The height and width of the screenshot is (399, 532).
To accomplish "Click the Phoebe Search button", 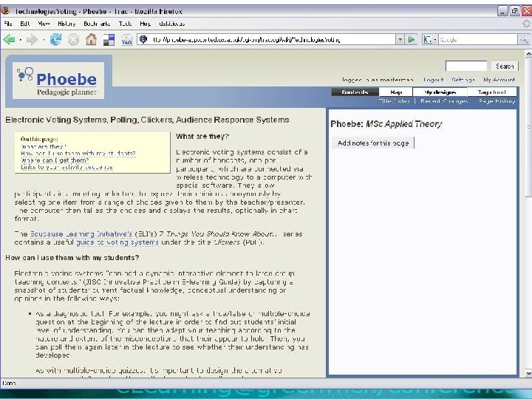I will 505,66.
